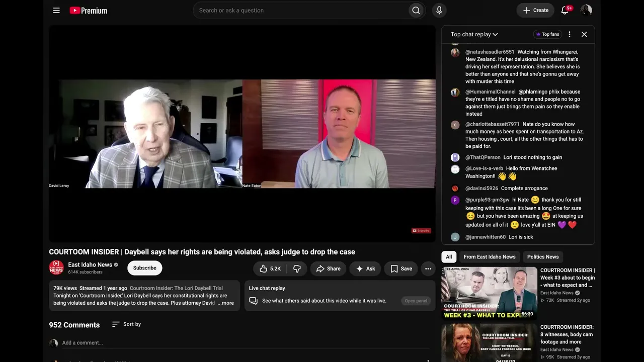Go to YouTube Premium home logo
The width and height of the screenshot is (644, 362).
click(88, 10)
